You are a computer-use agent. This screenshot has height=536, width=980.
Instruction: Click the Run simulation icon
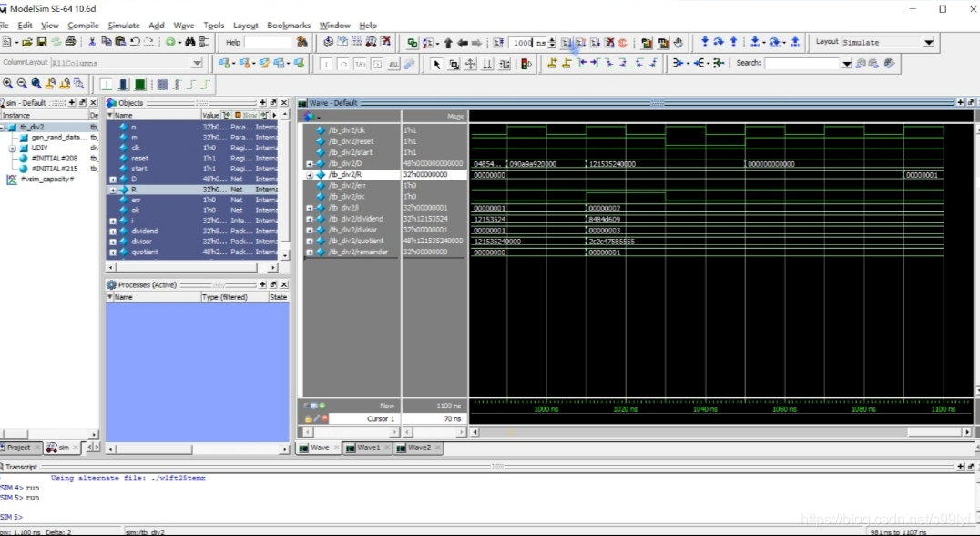point(566,43)
